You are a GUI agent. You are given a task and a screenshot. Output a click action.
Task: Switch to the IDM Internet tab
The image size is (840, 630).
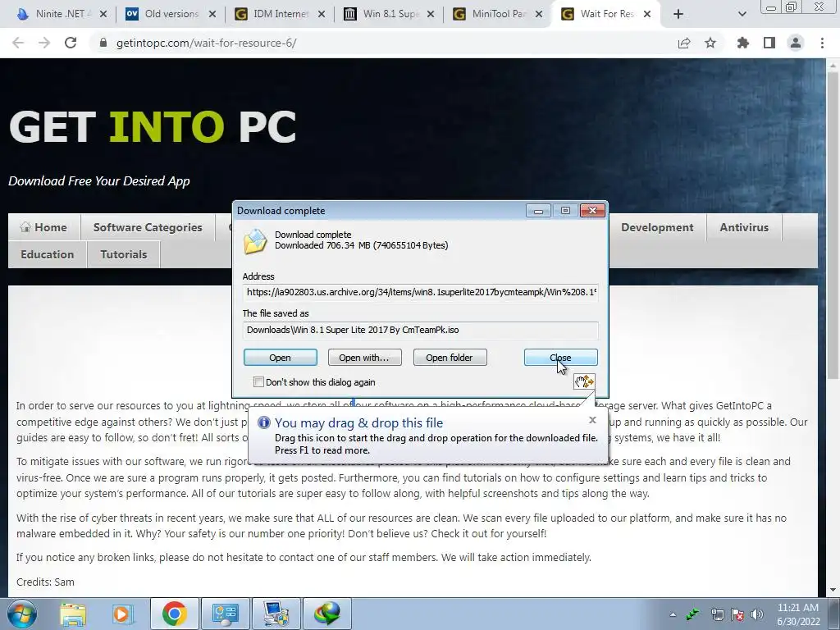coord(279,14)
